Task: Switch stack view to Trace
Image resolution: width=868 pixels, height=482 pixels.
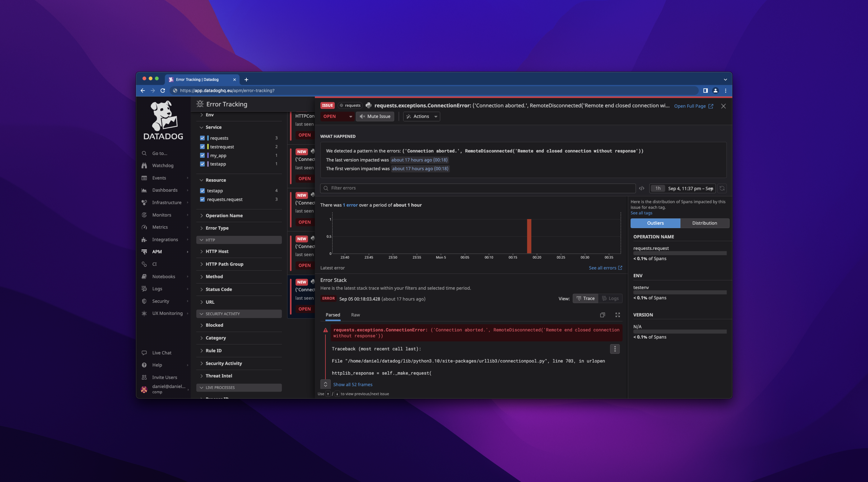Action: 586,298
